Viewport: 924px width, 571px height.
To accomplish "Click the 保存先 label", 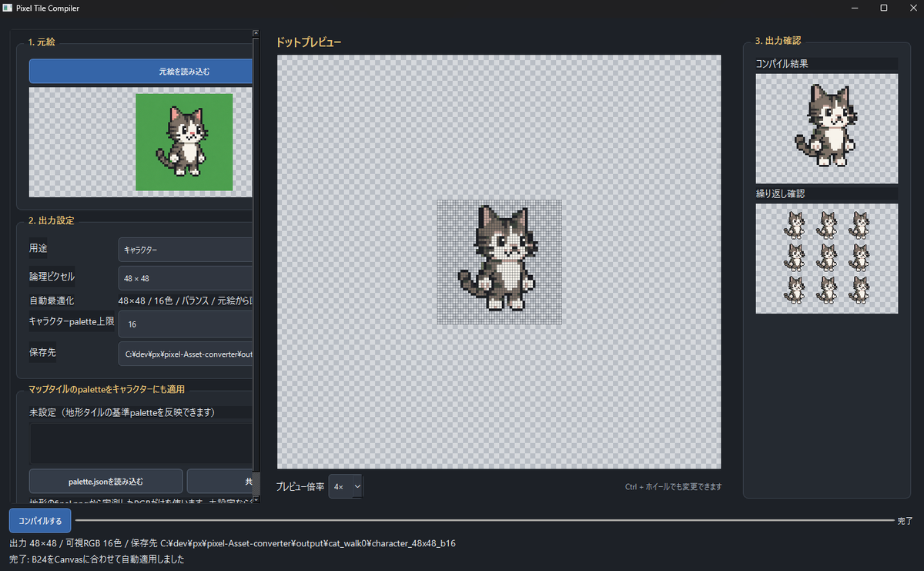I will pos(42,353).
